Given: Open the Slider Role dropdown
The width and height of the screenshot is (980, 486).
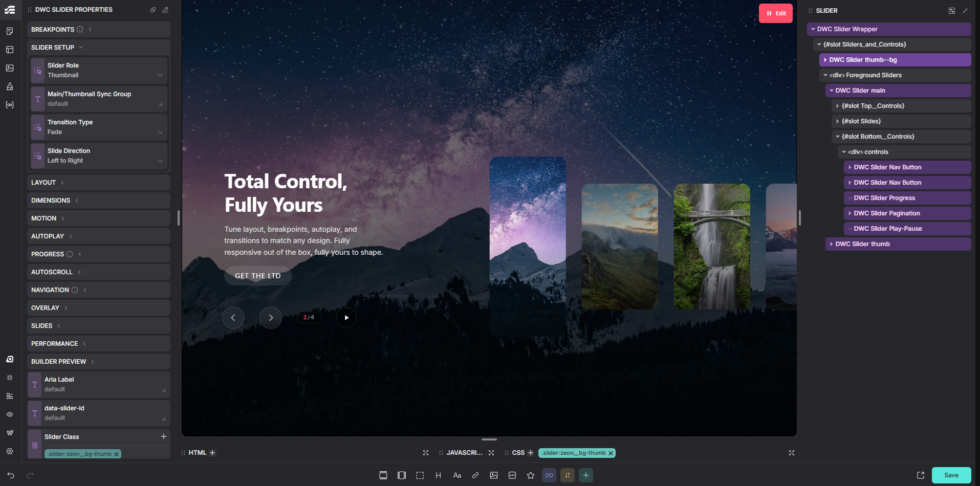Looking at the screenshot, I should click(99, 70).
